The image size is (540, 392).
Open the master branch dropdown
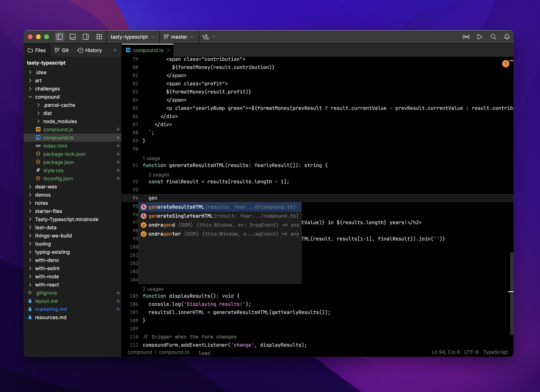179,37
